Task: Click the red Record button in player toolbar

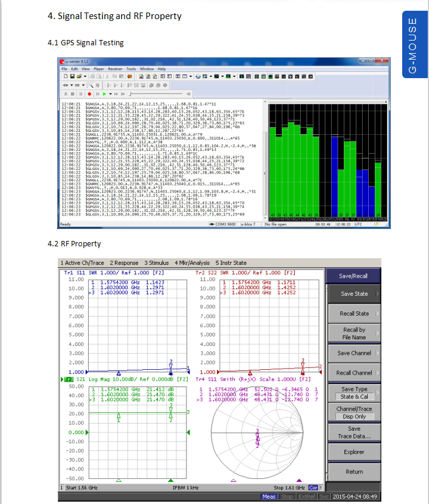Action: tap(89, 94)
